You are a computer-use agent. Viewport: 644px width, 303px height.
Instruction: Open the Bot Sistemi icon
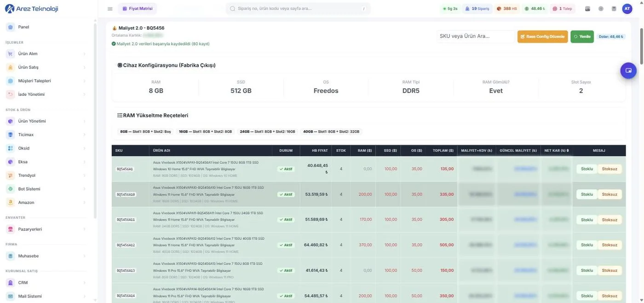[10, 189]
